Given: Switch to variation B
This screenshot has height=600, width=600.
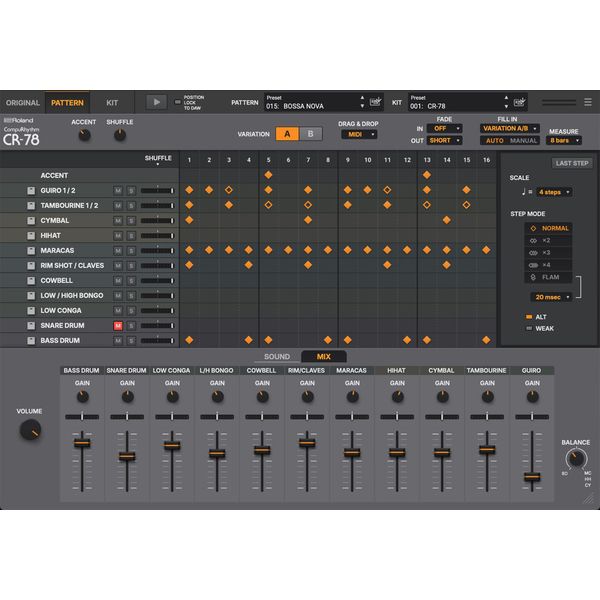Looking at the screenshot, I should pos(311,134).
